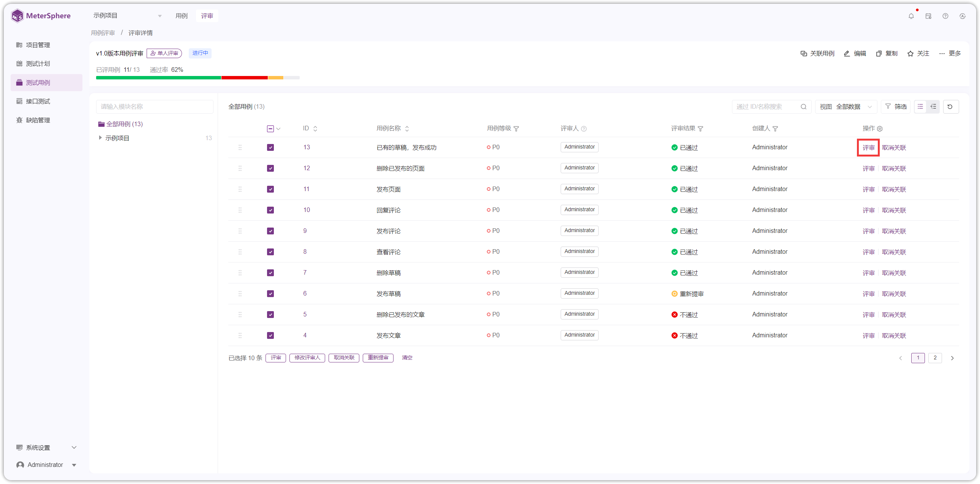Click drag handle for case 13 row

click(240, 147)
